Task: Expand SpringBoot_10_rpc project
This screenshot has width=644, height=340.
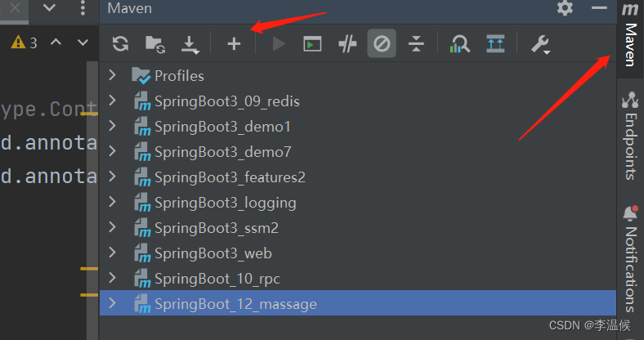Action: (112, 278)
